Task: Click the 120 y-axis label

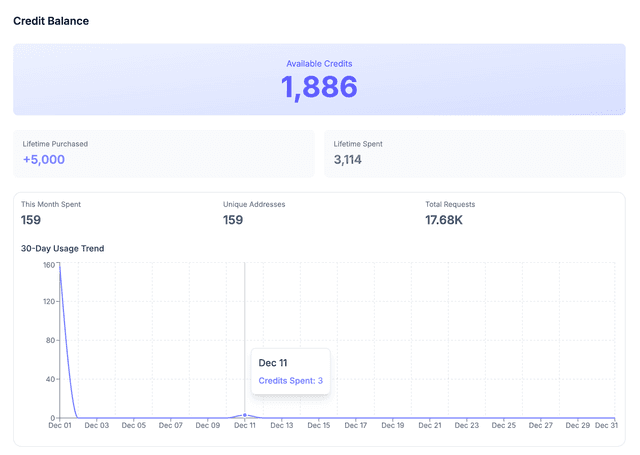Action: point(49,302)
